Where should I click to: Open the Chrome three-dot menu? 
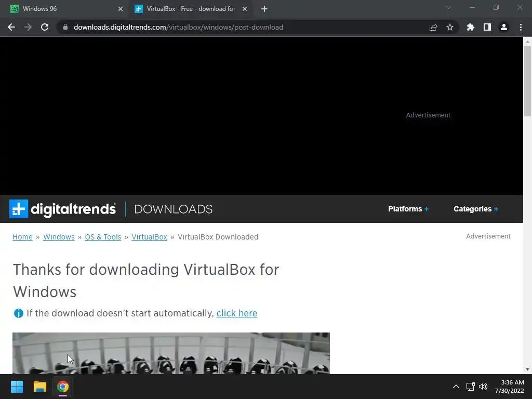[x=521, y=27]
